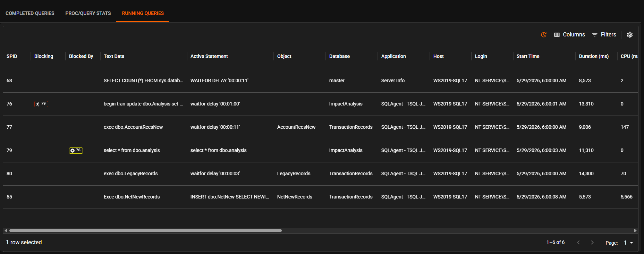Click the orange refresh icon
Screen dimensions: 644x254
(x=544, y=35)
